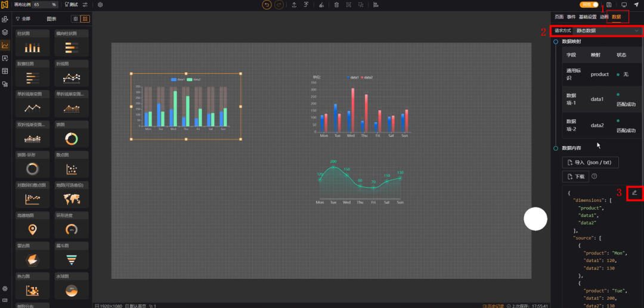Viewport: 644px width, 308px height.
Task: Click the 下载 button
Action: click(x=575, y=176)
